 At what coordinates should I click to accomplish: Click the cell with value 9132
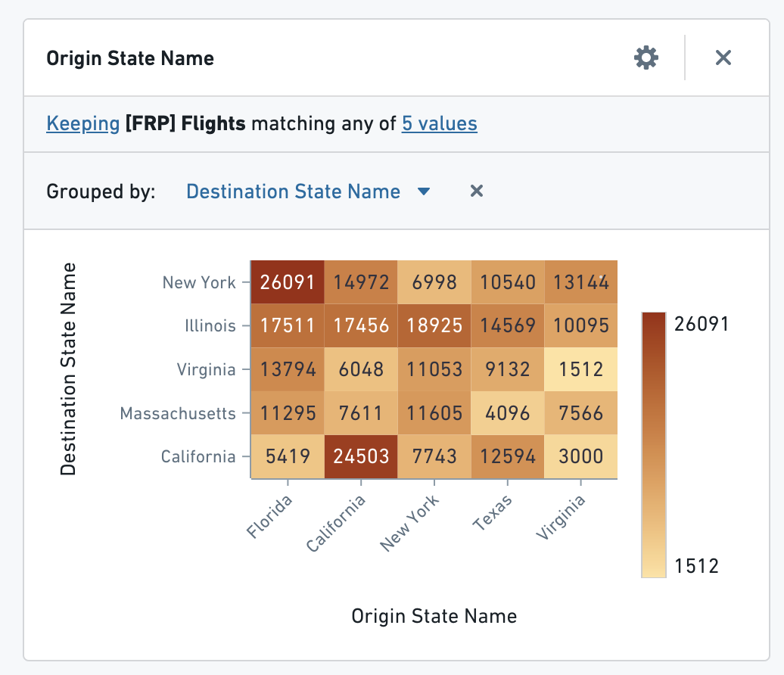508,369
